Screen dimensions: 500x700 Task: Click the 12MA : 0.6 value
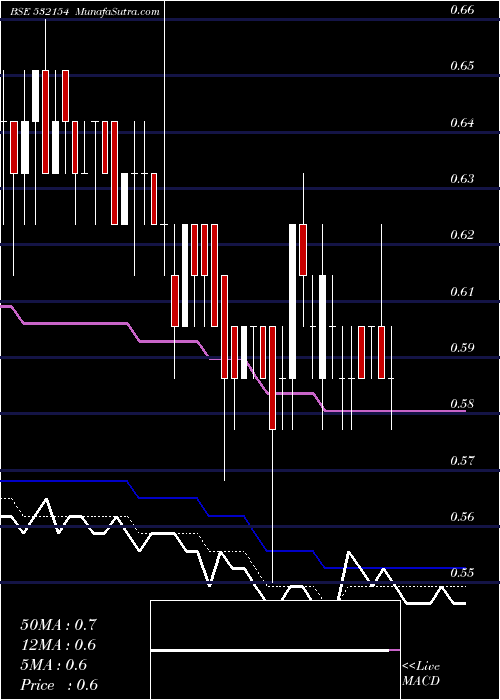pos(58,645)
